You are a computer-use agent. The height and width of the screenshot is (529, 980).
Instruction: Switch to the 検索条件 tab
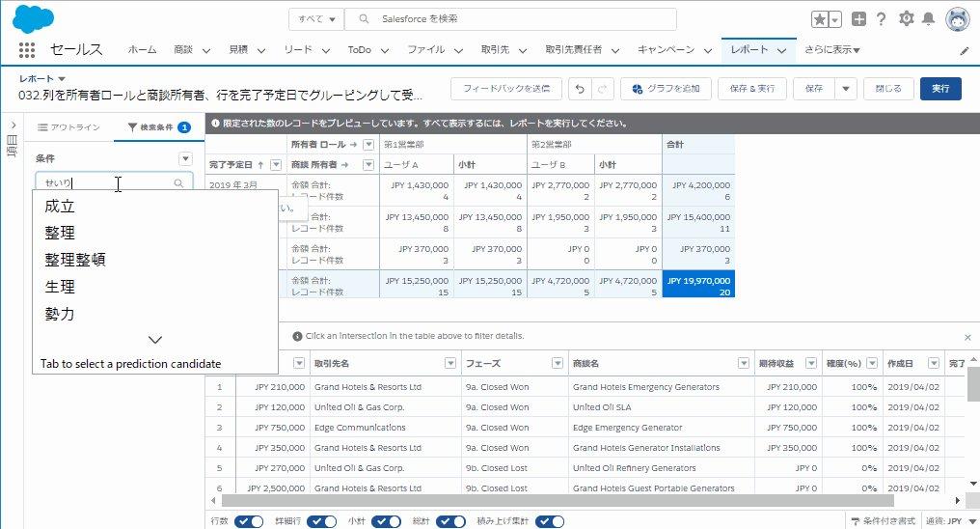point(159,127)
